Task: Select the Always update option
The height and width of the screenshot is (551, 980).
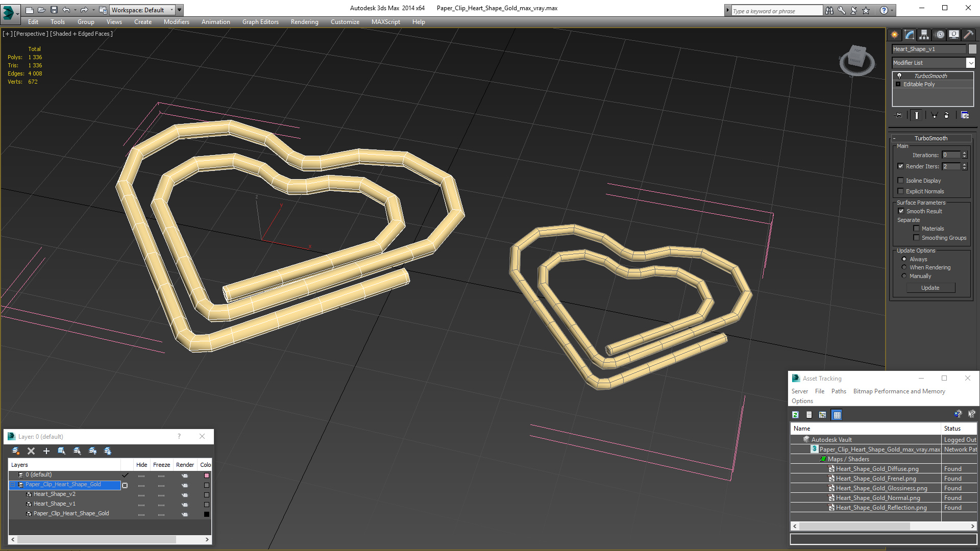Action: [x=904, y=259]
